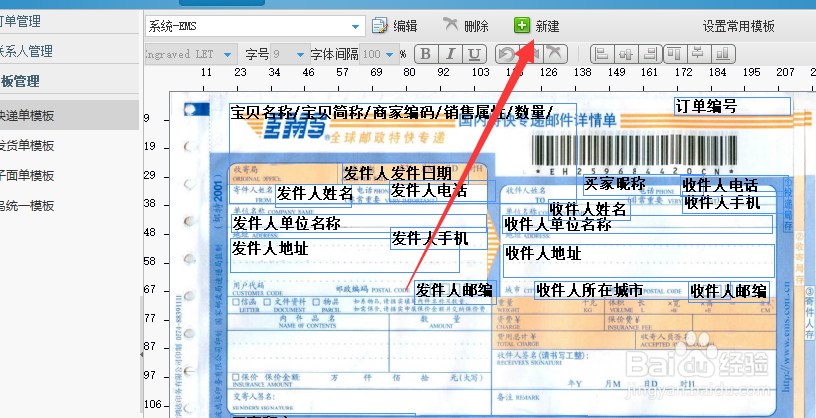Open the 系统-EMS template dropdown
This screenshot has height=418, width=816.
tap(355, 27)
